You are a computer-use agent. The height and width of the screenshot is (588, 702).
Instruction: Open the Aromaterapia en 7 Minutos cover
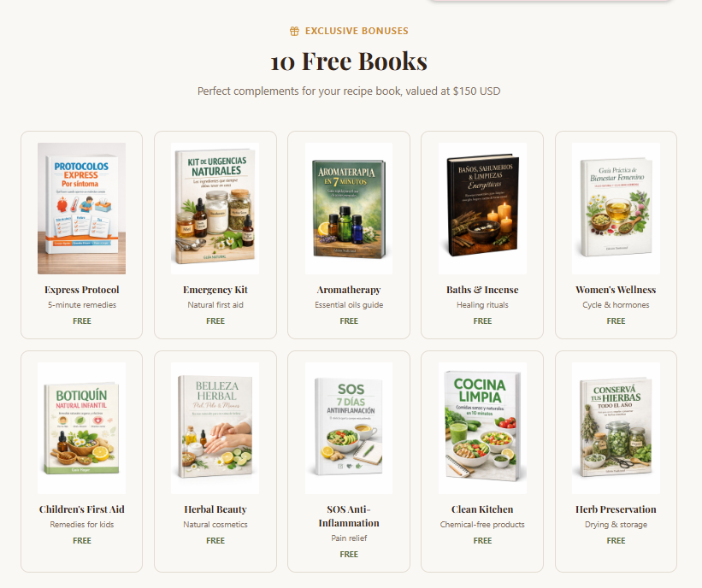tap(349, 208)
